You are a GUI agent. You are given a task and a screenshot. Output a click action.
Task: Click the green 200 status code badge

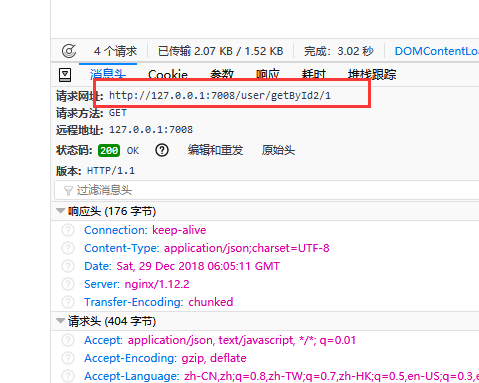tap(109, 151)
